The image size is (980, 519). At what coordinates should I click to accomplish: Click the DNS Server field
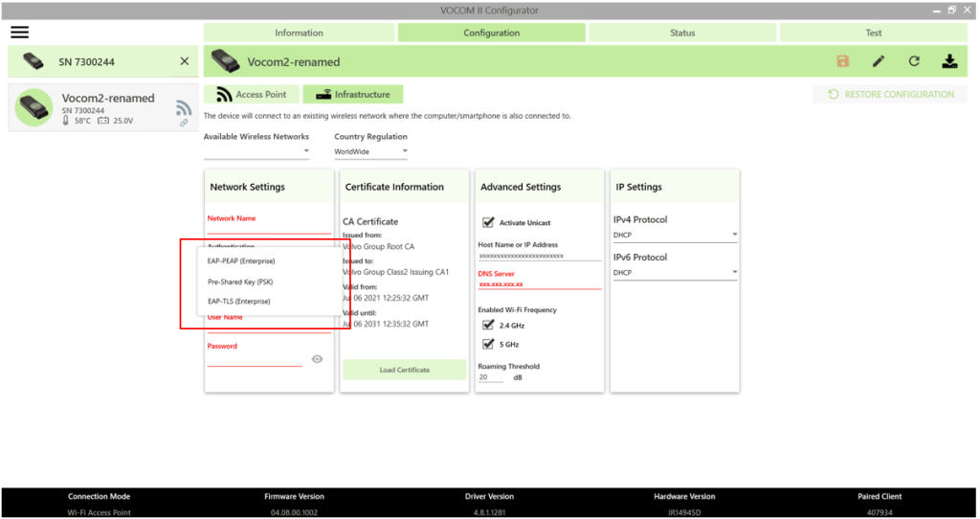click(x=540, y=283)
